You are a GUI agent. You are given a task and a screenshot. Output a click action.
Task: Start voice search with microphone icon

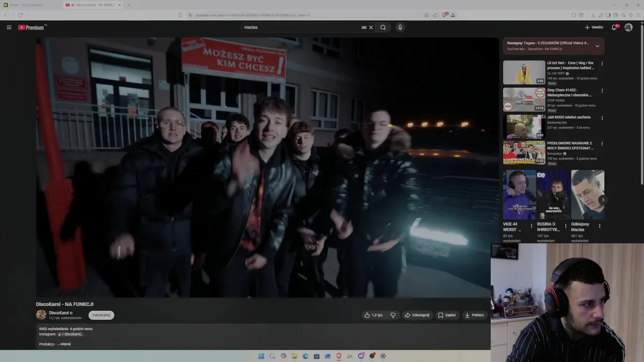(400, 28)
